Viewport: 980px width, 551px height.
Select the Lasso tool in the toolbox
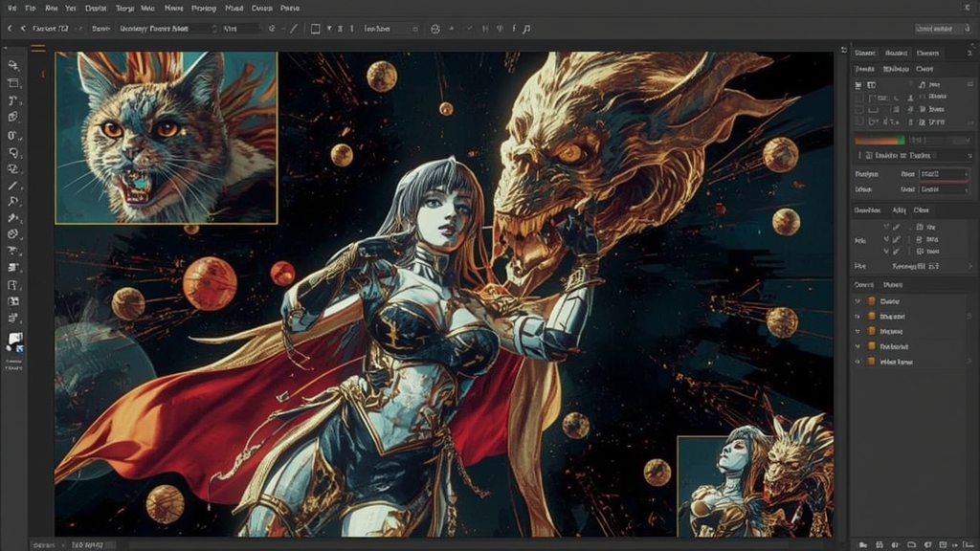coord(13,100)
